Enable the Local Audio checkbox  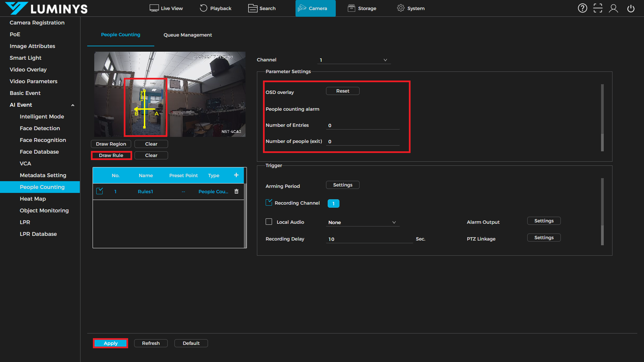pos(269,222)
